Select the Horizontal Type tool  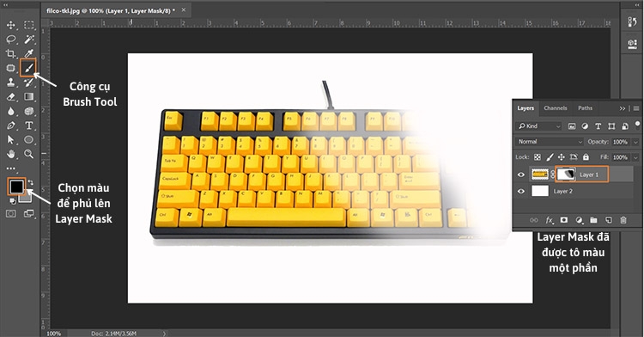pos(28,126)
